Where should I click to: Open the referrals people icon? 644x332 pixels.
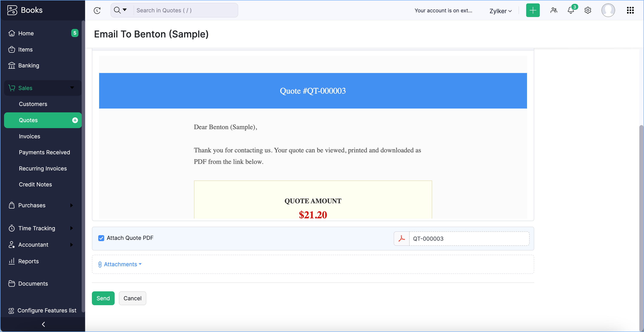coord(554,10)
